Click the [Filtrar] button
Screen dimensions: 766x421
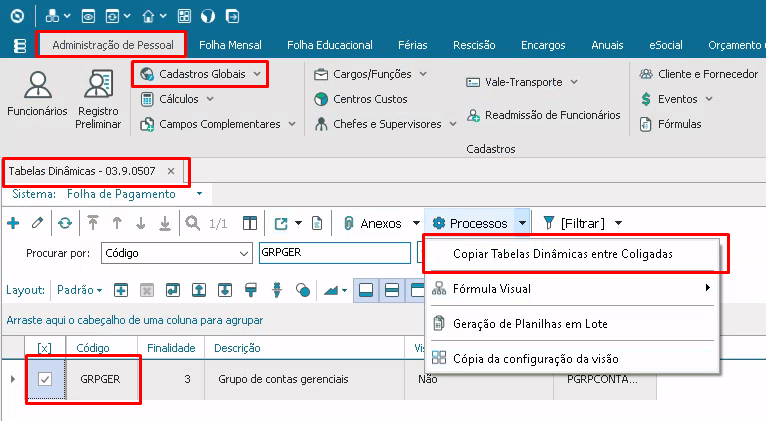pyautogui.click(x=575, y=223)
